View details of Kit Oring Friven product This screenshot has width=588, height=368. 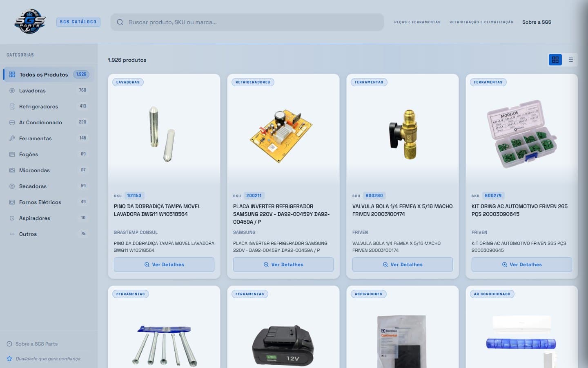pos(522,265)
